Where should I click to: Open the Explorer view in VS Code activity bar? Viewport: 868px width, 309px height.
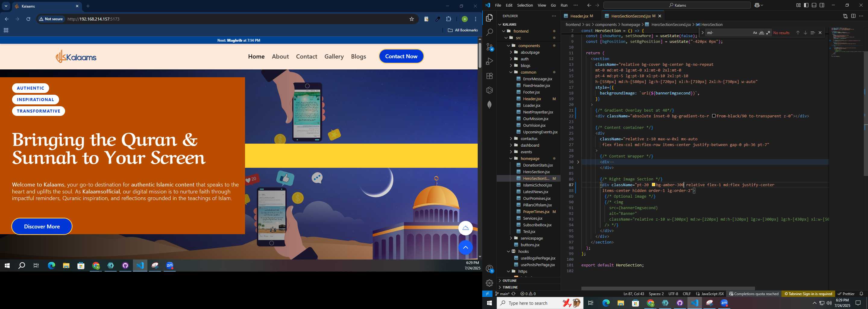click(489, 18)
